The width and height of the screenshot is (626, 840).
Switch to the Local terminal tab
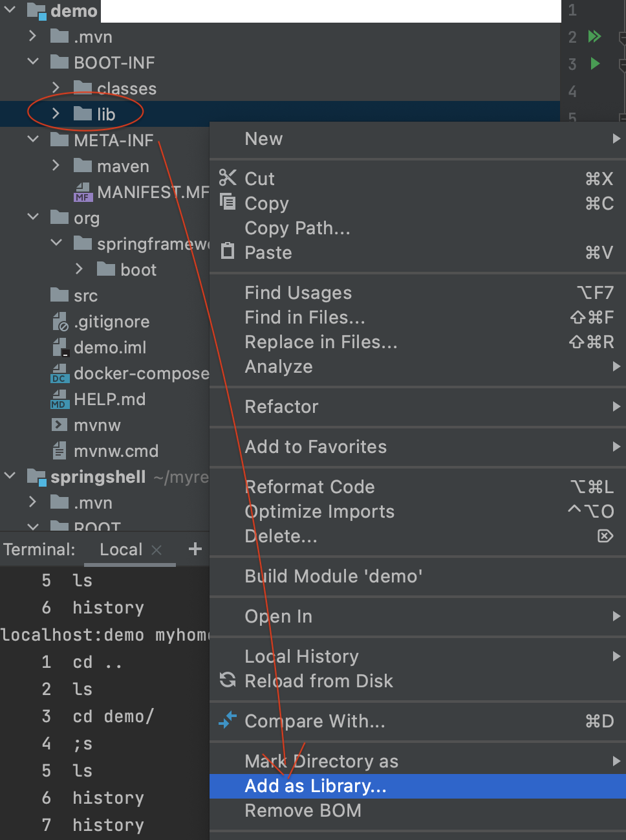click(x=121, y=549)
